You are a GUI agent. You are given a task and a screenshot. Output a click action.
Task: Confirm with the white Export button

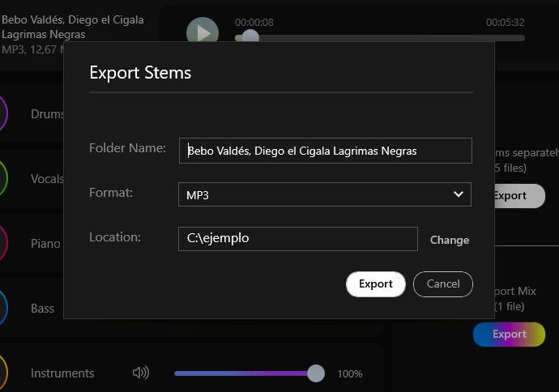[376, 284]
